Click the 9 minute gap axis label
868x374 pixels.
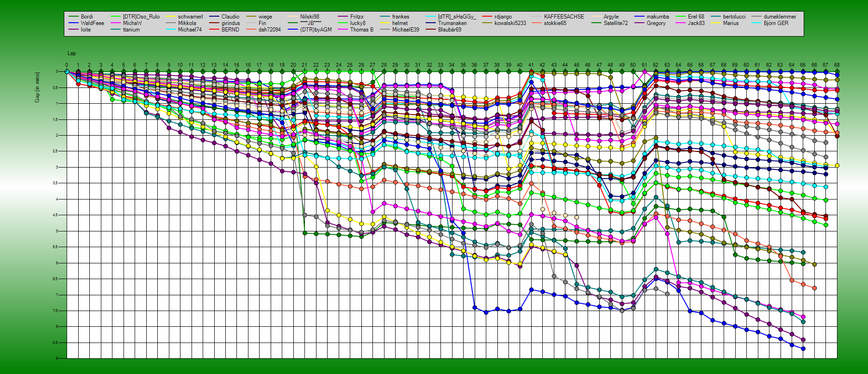point(57,358)
